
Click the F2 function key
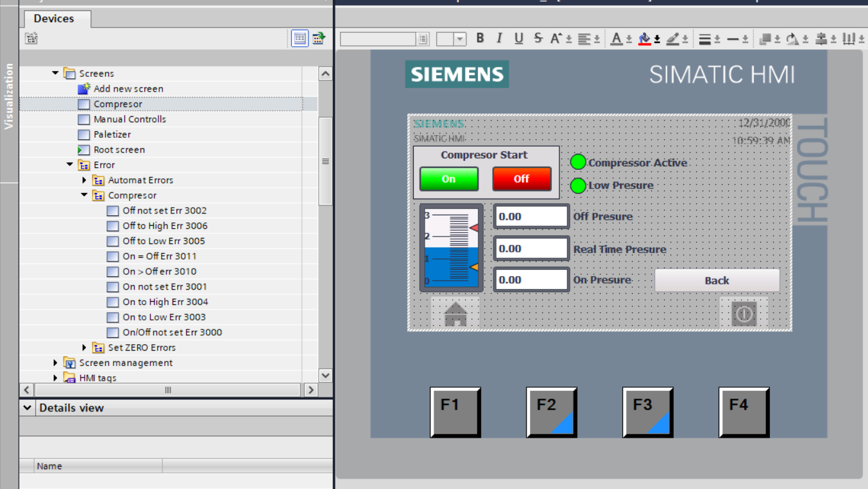[x=552, y=412]
